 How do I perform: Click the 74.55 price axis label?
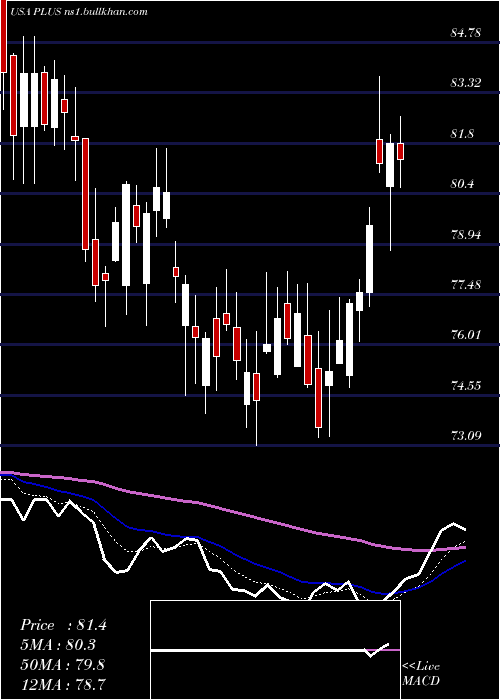click(x=466, y=385)
